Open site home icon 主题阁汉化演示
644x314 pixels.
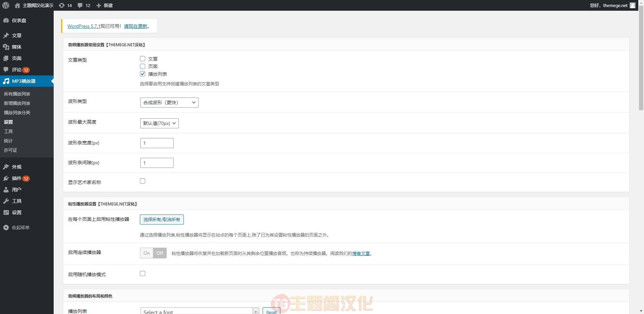tap(17, 5)
